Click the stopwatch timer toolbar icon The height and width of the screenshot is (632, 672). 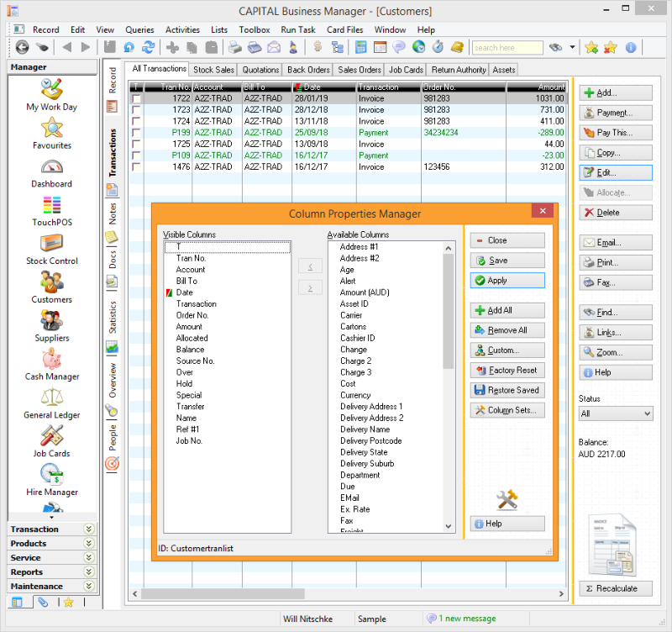(x=438, y=47)
